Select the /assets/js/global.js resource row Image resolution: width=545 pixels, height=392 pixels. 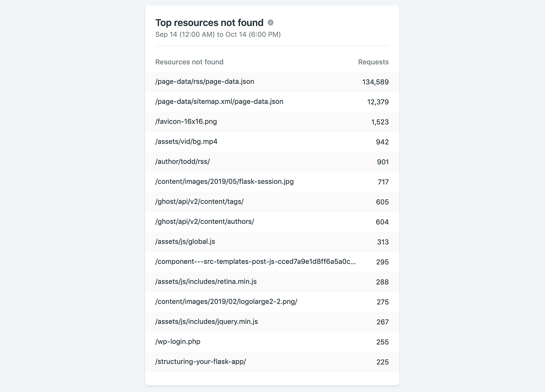click(185, 242)
